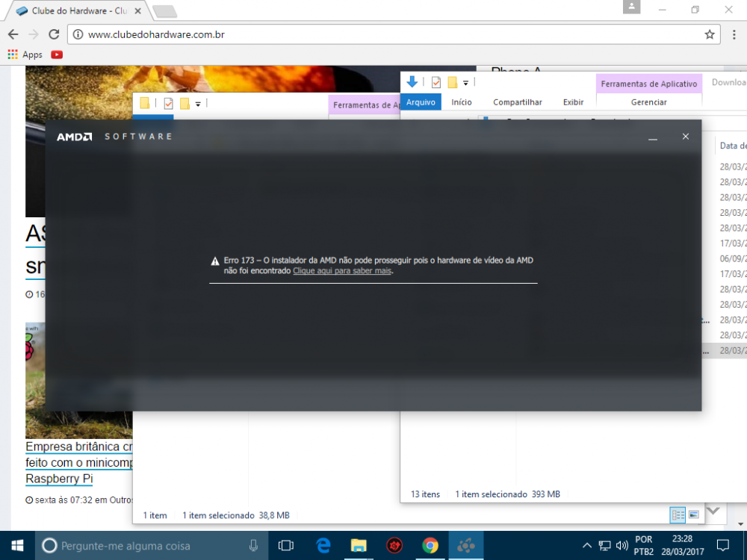Open Apps bookmark shortcut
The height and width of the screenshot is (560, 747).
tap(25, 55)
